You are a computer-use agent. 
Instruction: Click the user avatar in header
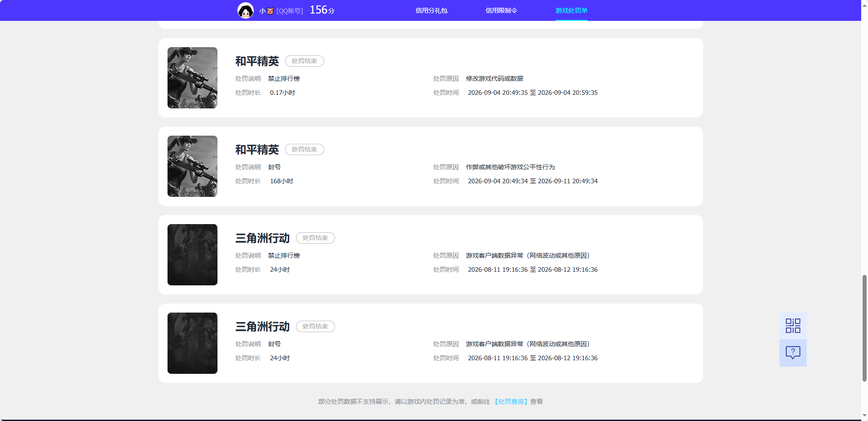pyautogui.click(x=246, y=10)
